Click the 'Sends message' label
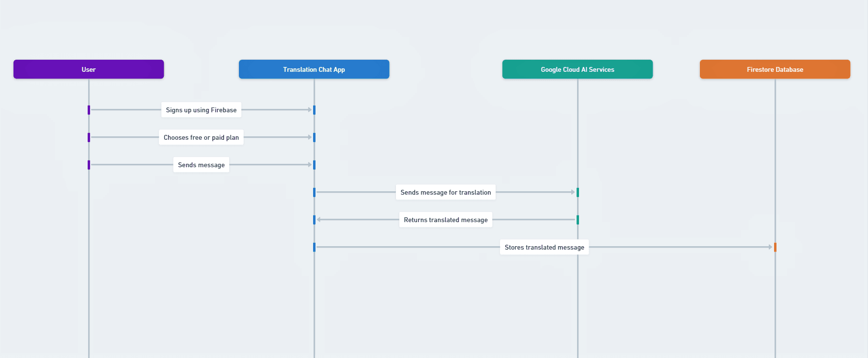868x358 pixels. tap(201, 165)
